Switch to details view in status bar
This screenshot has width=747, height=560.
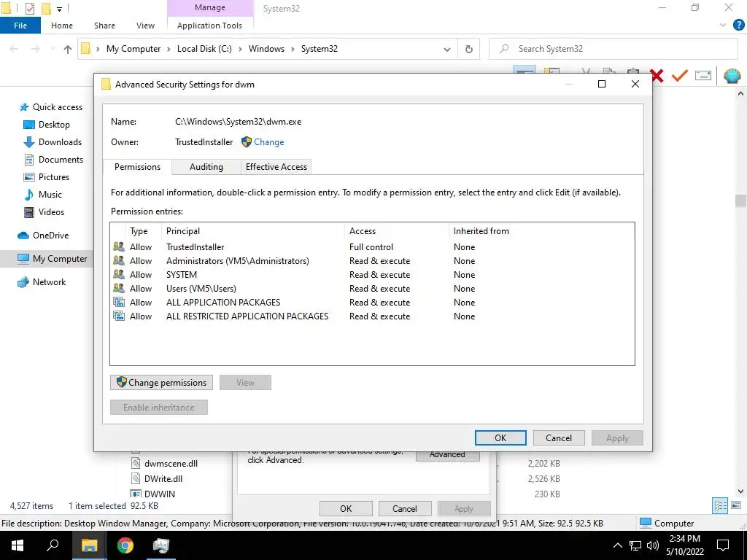(x=720, y=505)
